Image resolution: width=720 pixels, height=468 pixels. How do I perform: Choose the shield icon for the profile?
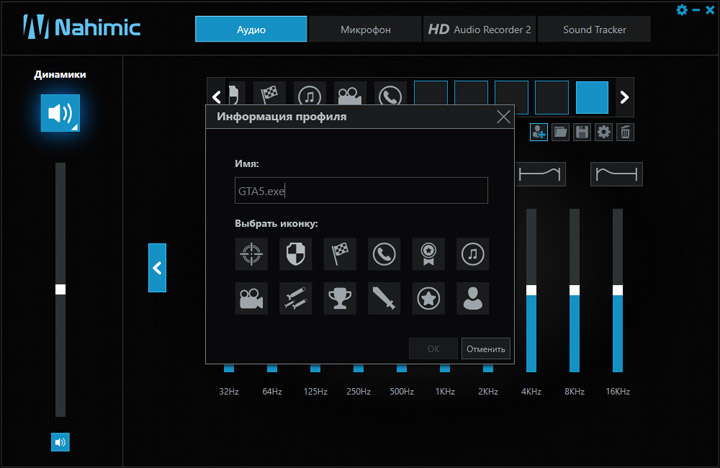295,254
